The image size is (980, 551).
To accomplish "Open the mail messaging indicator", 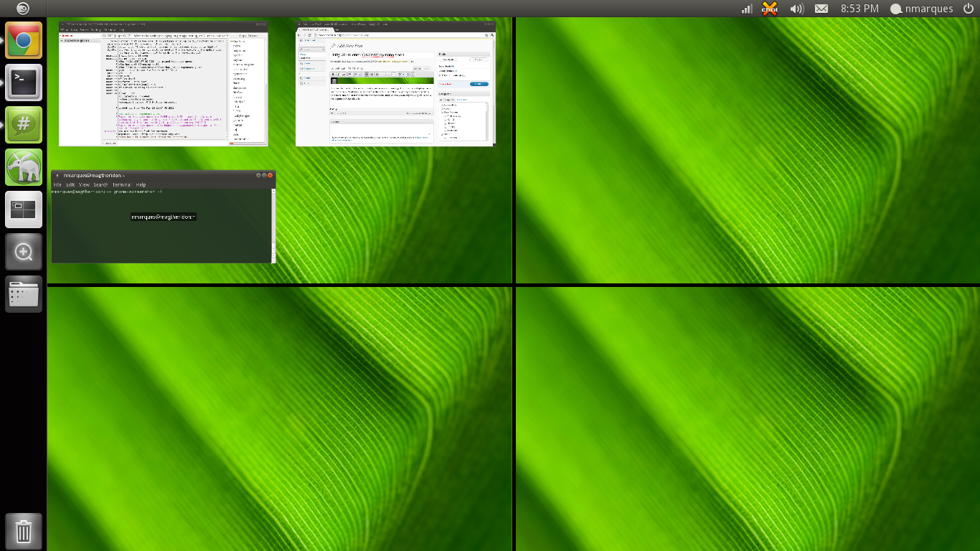I will 821,9.
